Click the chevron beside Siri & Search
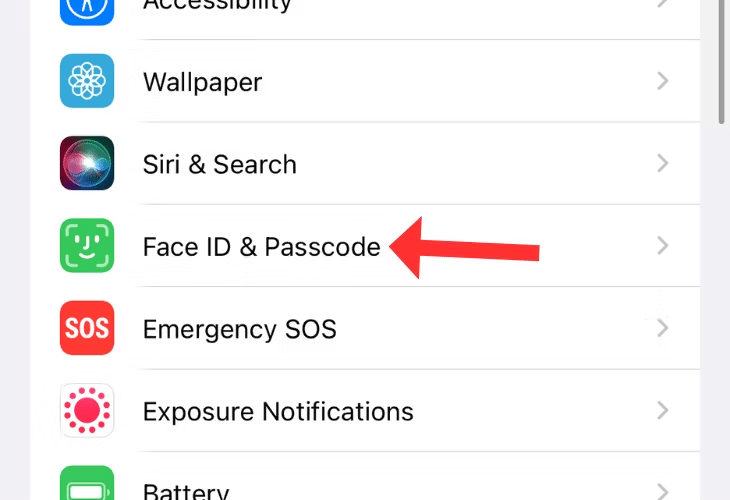This screenshot has width=730, height=500. click(x=662, y=164)
